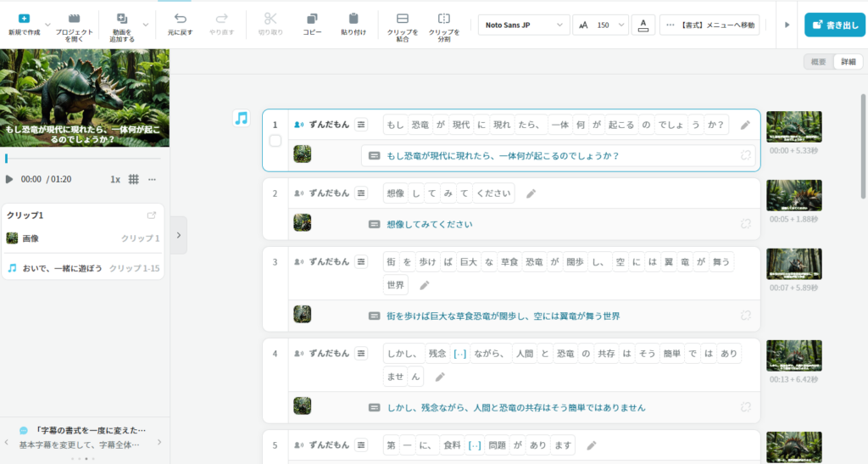Screen dimensions: 868x464
Task: Click the clip list vertical scrollbar
Action: point(863,147)
